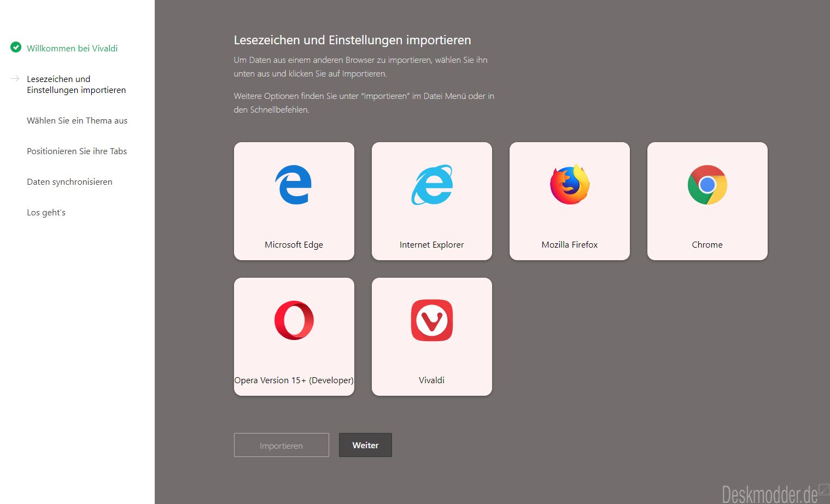830x504 pixels.
Task: Jump to Wählen Sie ein Thema aus
Action: click(x=77, y=120)
